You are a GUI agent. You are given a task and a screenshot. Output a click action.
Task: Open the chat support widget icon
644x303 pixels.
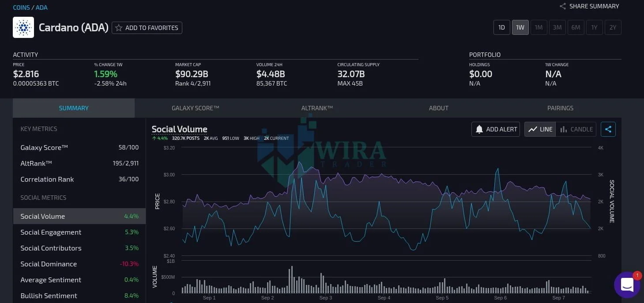(627, 285)
